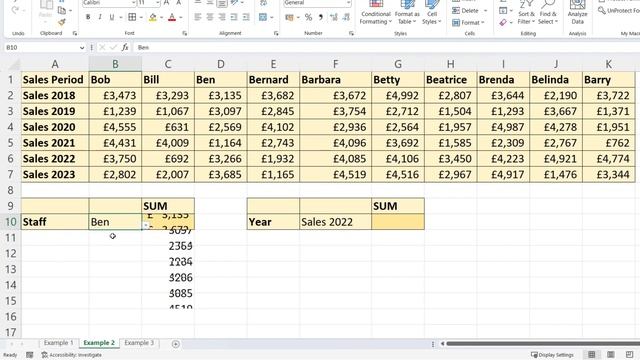Click the Decrease Indent icon

click(x=234, y=17)
